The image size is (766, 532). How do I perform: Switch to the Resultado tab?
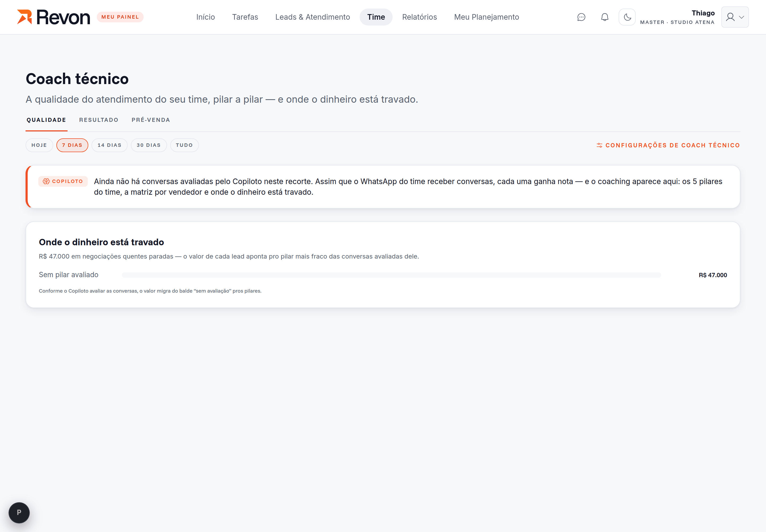point(99,120)
